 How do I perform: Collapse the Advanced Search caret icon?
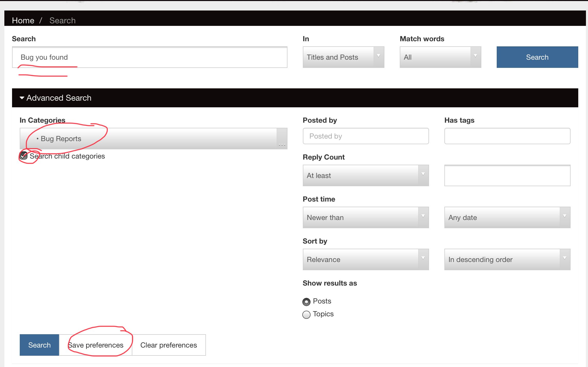point(22,98)
